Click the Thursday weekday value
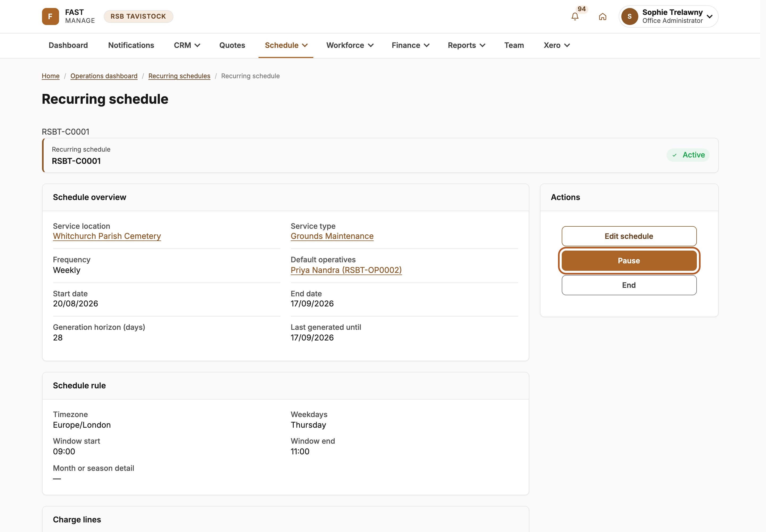The width and height of the screenshot is (766, 532). (x=308, y=425)
